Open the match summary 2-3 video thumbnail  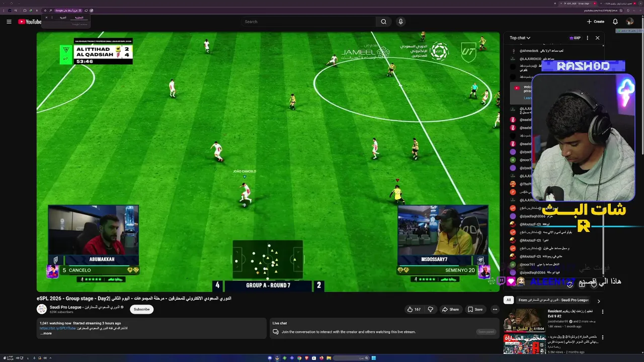pos(524,344)
